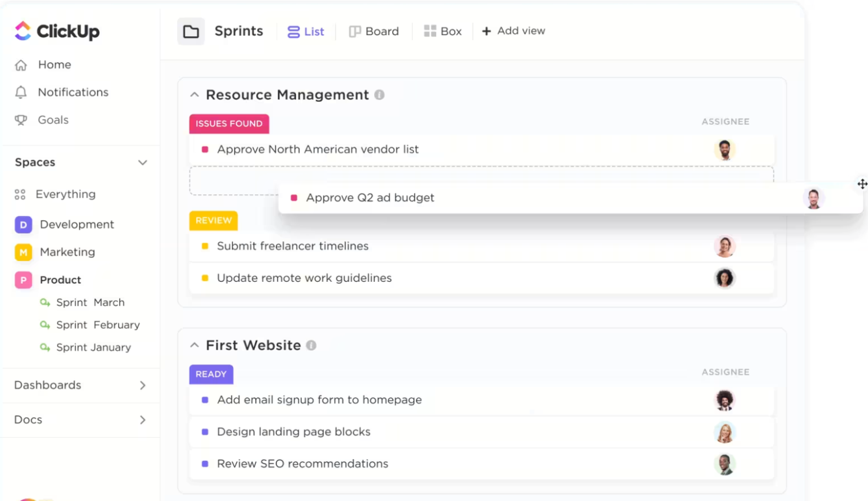This screenshot has width=868, height=501.
Task: Click the info icon beside Resource Management
Action: click(x=379, y=95)
